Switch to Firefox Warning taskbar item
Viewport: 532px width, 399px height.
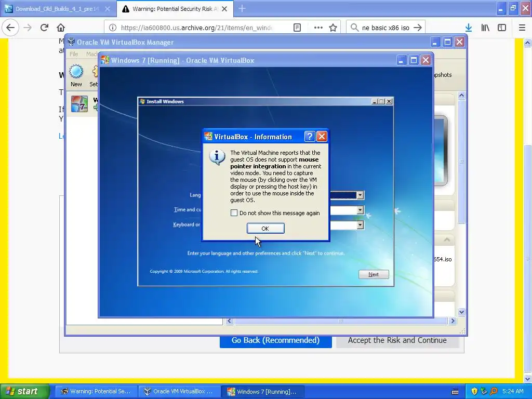point(96,391)
